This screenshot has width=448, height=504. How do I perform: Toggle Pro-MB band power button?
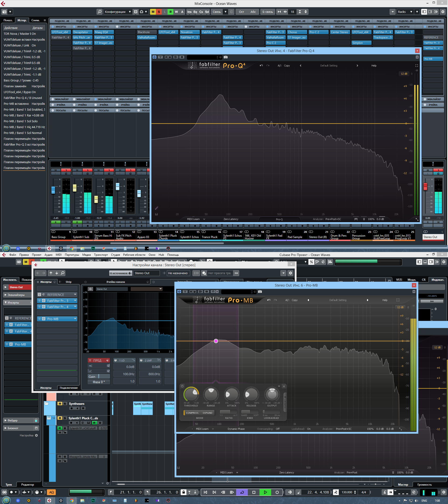point(182,386)
